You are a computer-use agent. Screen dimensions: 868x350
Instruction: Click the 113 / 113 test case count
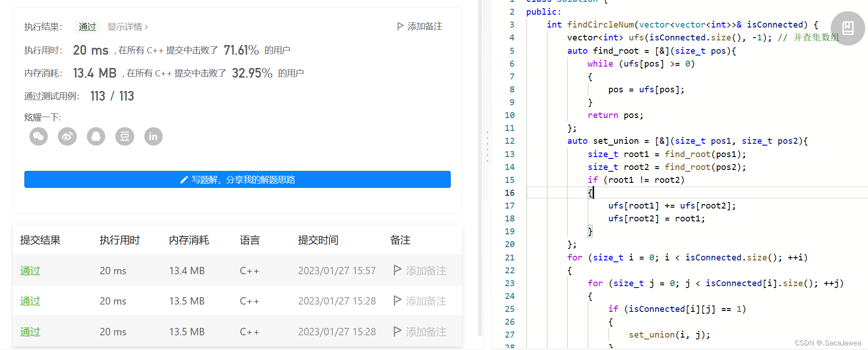[112, 96]
